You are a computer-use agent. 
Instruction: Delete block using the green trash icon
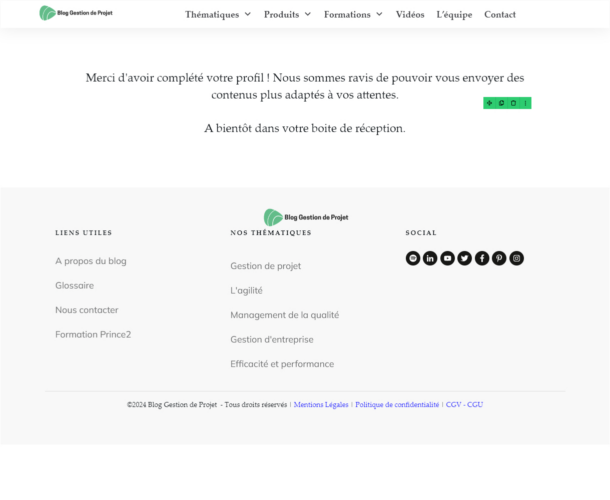(513, 103)
